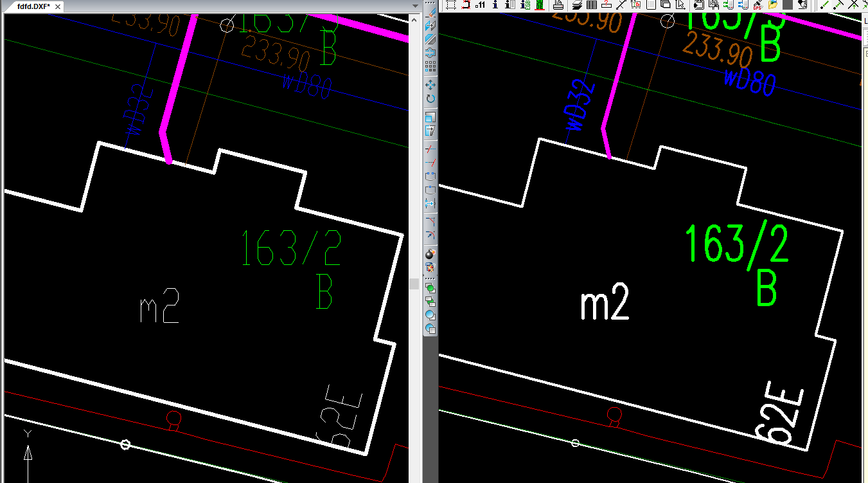This screenshot has width=868, height=483.
Task: Click the printer icon
Action: pos(558,5)
